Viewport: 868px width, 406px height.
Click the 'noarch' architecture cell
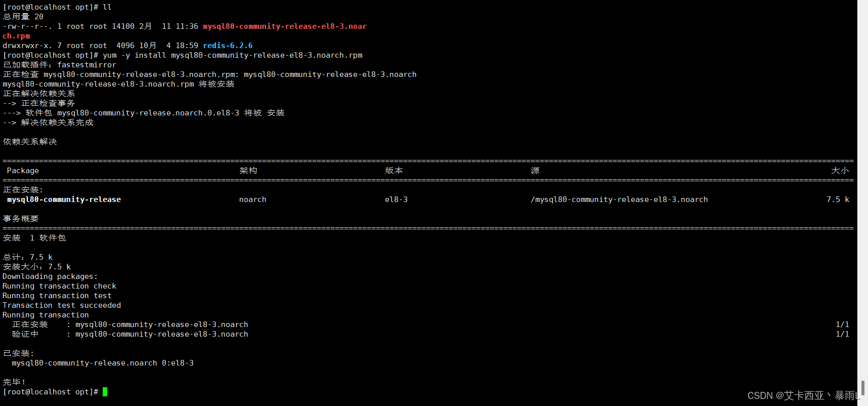[252, 199]
